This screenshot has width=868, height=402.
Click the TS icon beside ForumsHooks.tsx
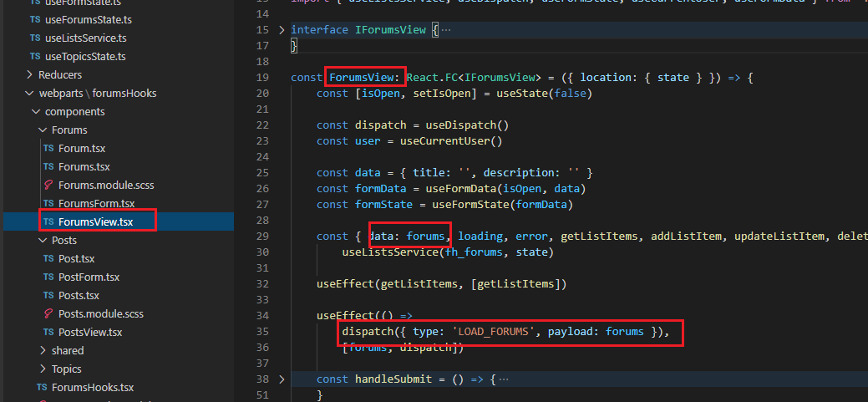(42, 387)
